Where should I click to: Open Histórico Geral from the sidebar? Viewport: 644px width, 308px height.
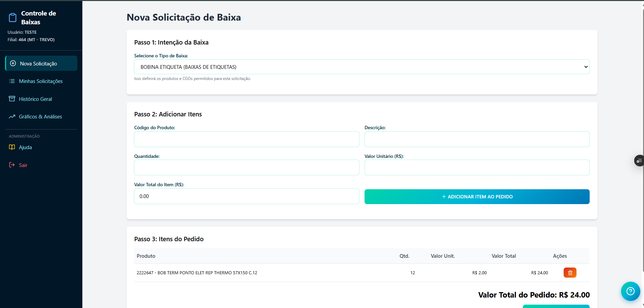(35, 99)
